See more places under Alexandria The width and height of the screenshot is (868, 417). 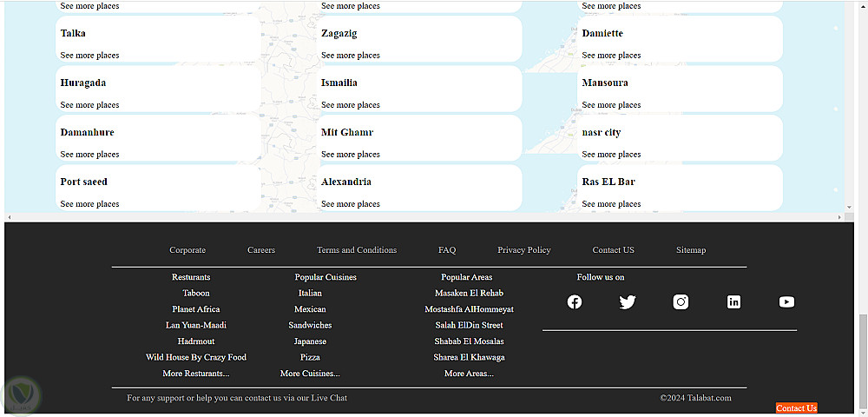point(351,204)
